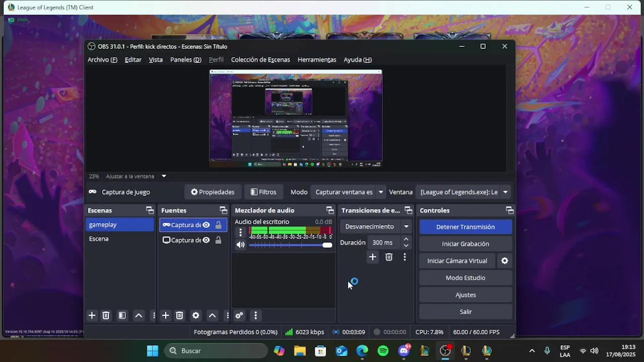The height and width of the screenshot is (362, 644).
Task: Expand preview zoom Ajustar a la ventana dropdown
Action: (x=164, y=176)
